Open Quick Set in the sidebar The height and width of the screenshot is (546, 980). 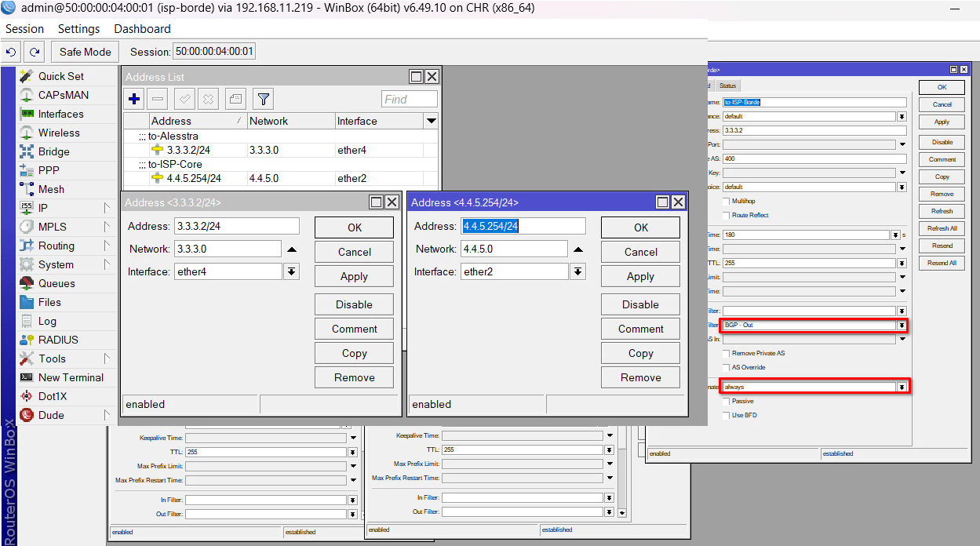click(x=61, y=76)
